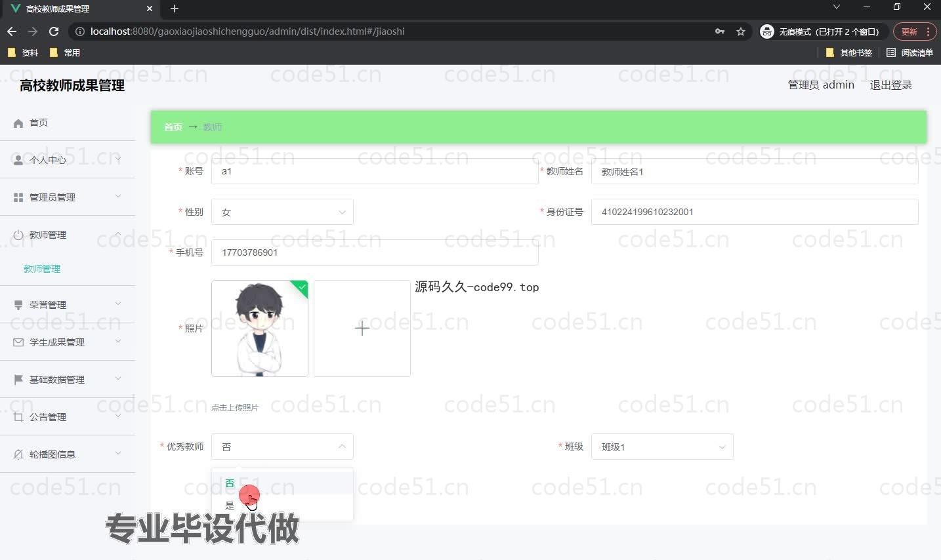The height and width of the screenshot is (560, 941).
Task: Reload the page with the refresh icon
Action: click(x=54, y=31)
